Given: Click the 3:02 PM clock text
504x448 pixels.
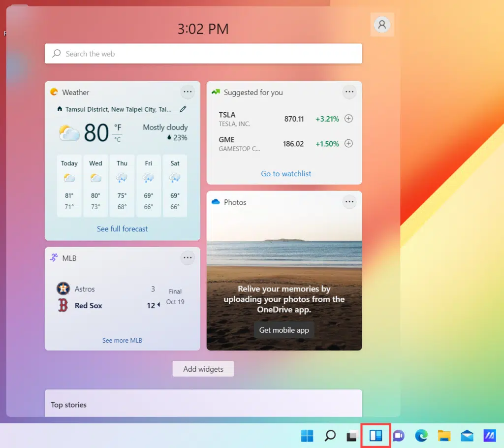Looking at the screenshot, I should (203, 29).
